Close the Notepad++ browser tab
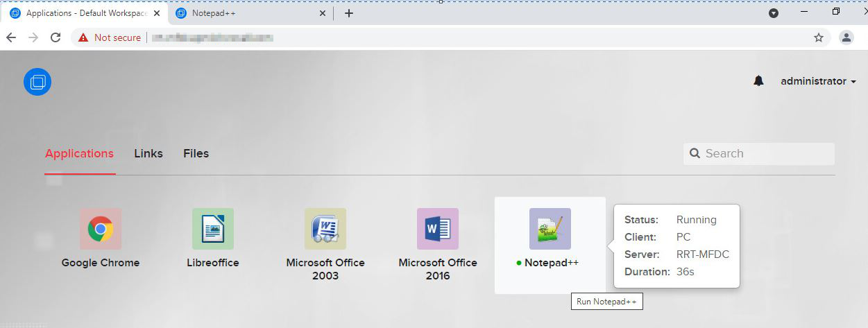 tap(322, 13)
